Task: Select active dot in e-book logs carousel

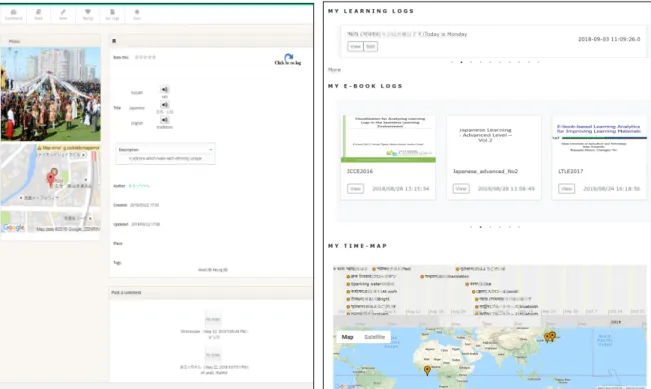Action: pyautogui.click(x=480, y=227)
